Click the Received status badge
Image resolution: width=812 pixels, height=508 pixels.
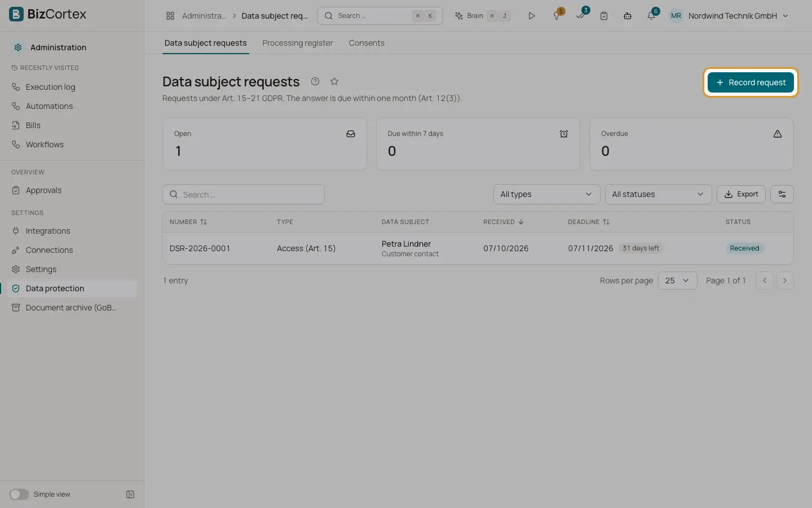click(x=744, y=248)
